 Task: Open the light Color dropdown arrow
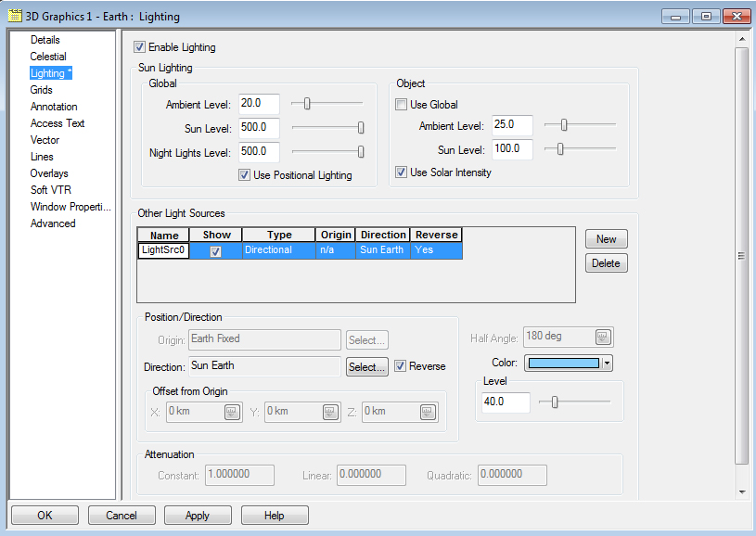point(608,364)
